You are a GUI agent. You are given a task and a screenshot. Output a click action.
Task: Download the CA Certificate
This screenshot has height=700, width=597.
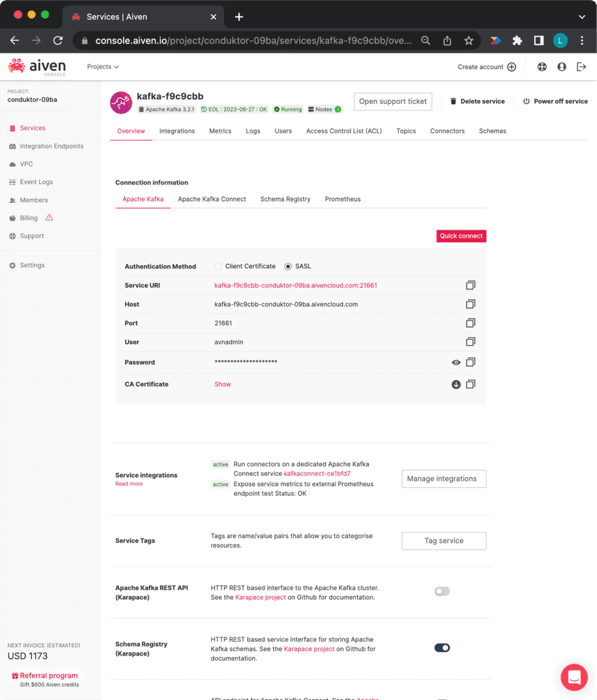[x=456, y=384]
